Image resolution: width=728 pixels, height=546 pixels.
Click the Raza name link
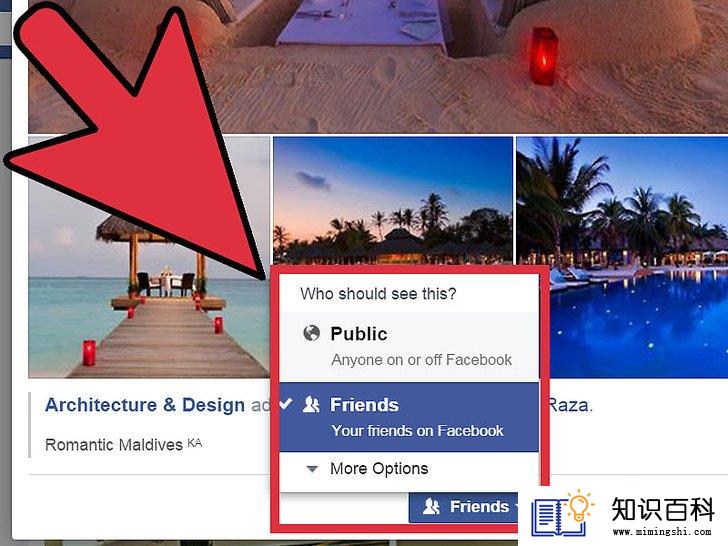tap(568, 405)
